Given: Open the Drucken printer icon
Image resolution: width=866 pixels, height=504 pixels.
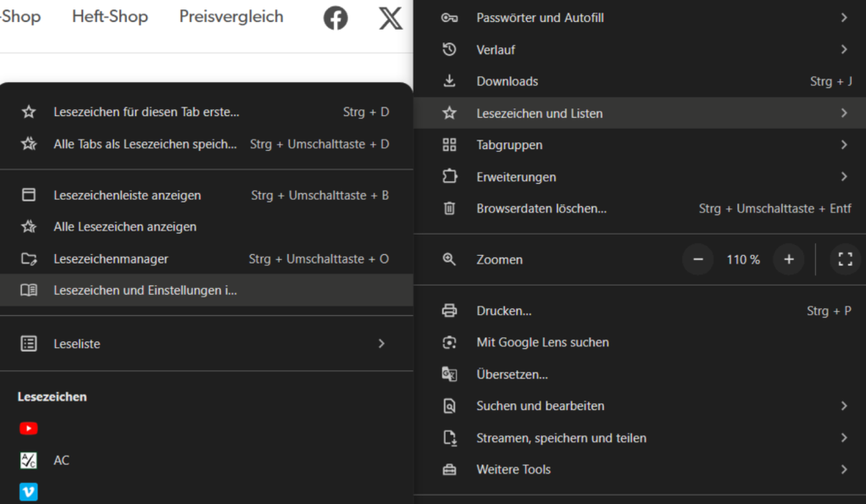Looking at the screenshot, I should click(449, 310).
